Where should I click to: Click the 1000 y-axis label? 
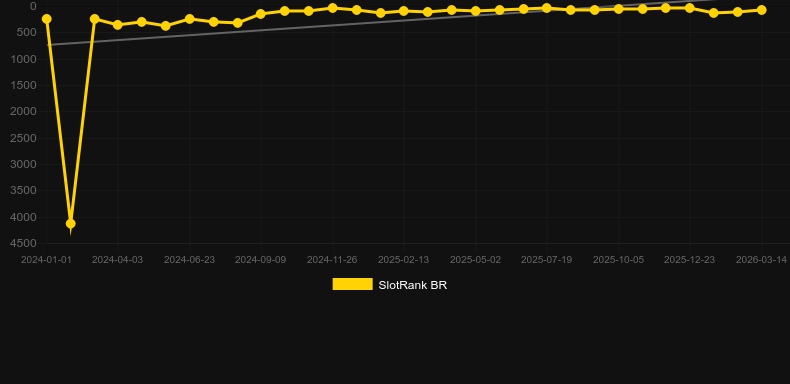[24, 59]
